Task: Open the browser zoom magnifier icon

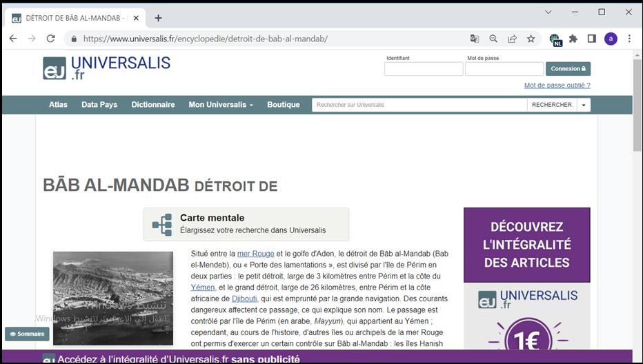Action: pos(493,39)
